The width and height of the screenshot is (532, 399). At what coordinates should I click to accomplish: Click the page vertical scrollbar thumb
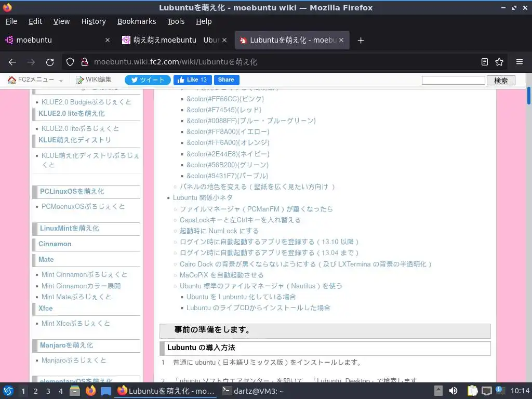pos(528,96)
